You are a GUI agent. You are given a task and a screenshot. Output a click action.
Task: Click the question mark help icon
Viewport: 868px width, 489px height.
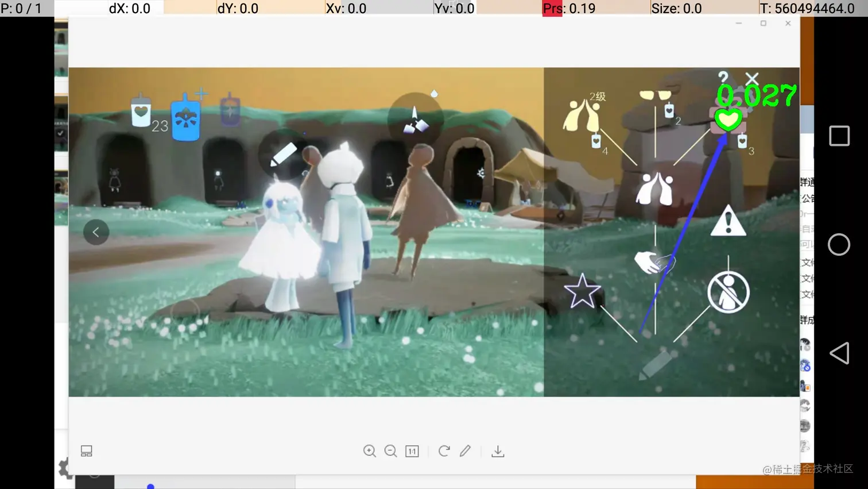tap(723, 78)
